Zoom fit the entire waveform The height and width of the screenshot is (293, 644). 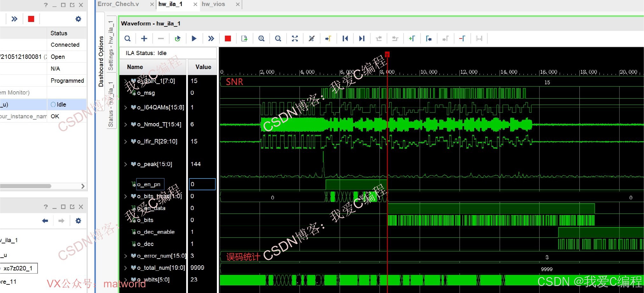pyautogui.click(x=295, y=38)
